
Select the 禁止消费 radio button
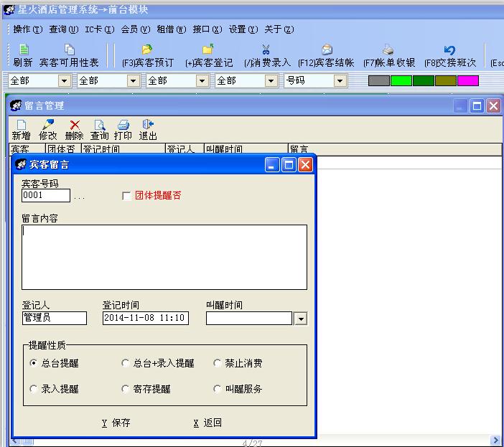pos(217,363)
